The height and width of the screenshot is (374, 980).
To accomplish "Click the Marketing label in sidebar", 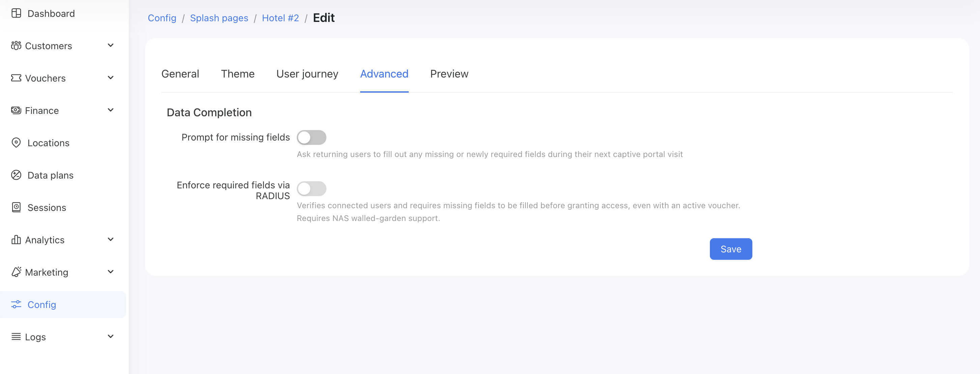I will tap(47, 272).
